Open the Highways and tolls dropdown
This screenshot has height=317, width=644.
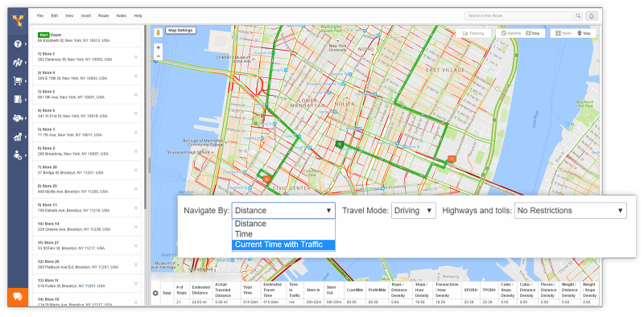coord(571,210)
